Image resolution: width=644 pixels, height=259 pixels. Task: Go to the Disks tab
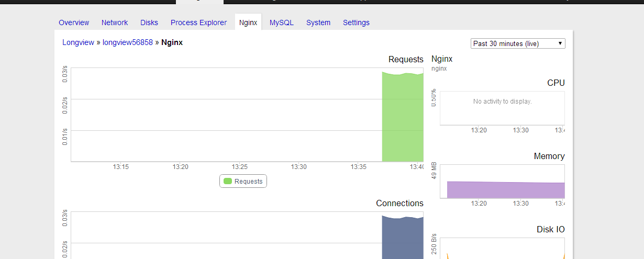pos(149,22)
